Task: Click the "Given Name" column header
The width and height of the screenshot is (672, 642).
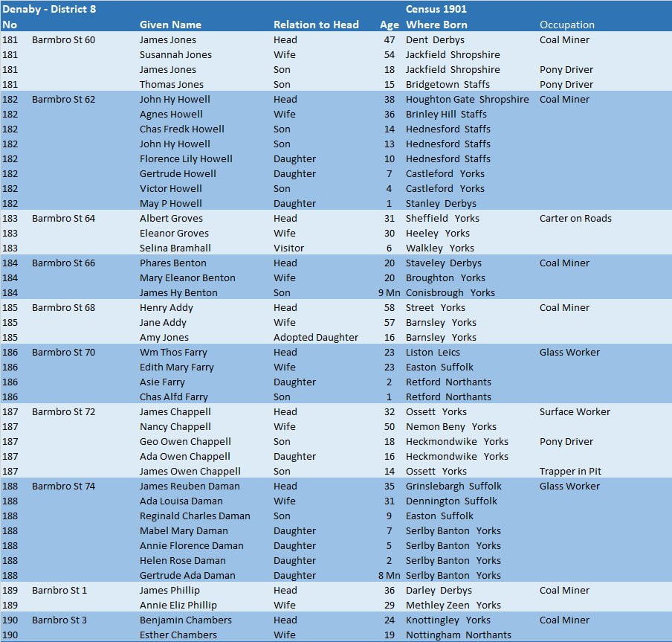Action: [x=170, y=25]
